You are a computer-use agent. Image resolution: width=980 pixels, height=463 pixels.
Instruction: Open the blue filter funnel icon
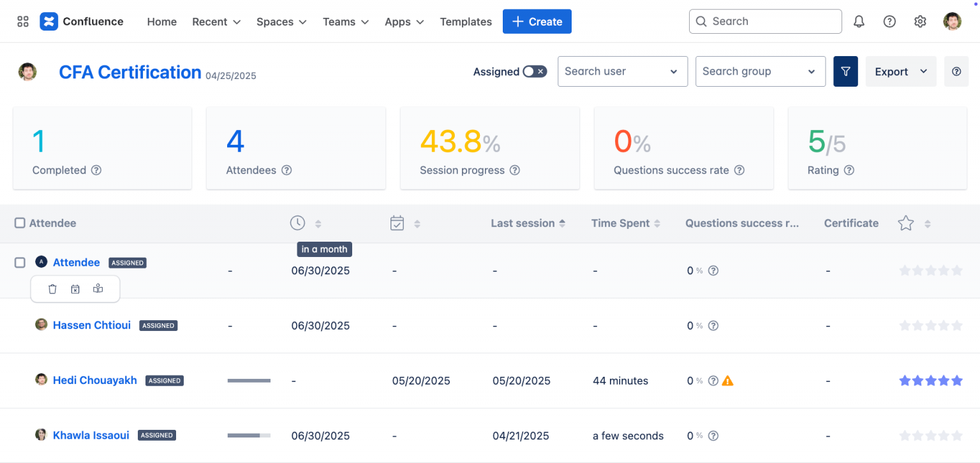tap(845, 71)
